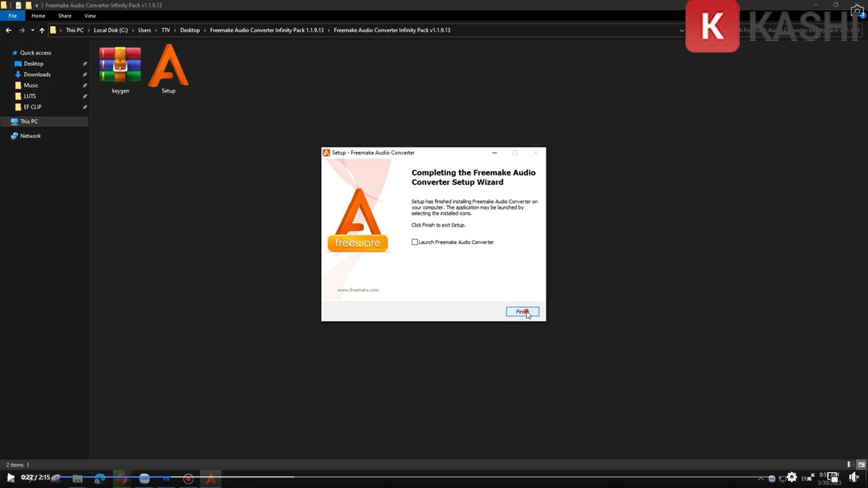Open the video settings gear

tap(792, 477)
